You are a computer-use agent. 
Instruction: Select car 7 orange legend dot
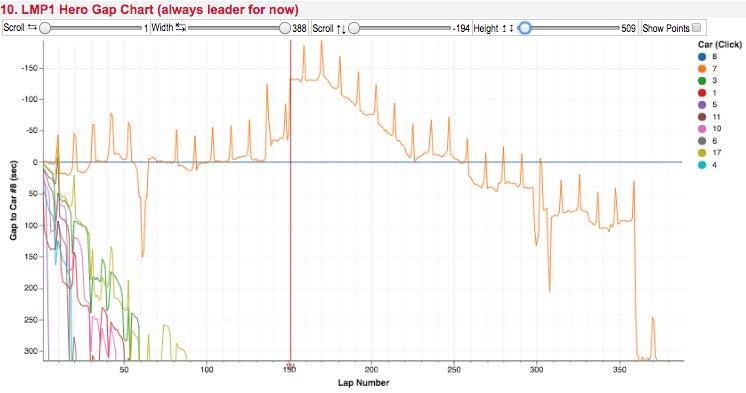pyautogui.click(x=702, y=69)
